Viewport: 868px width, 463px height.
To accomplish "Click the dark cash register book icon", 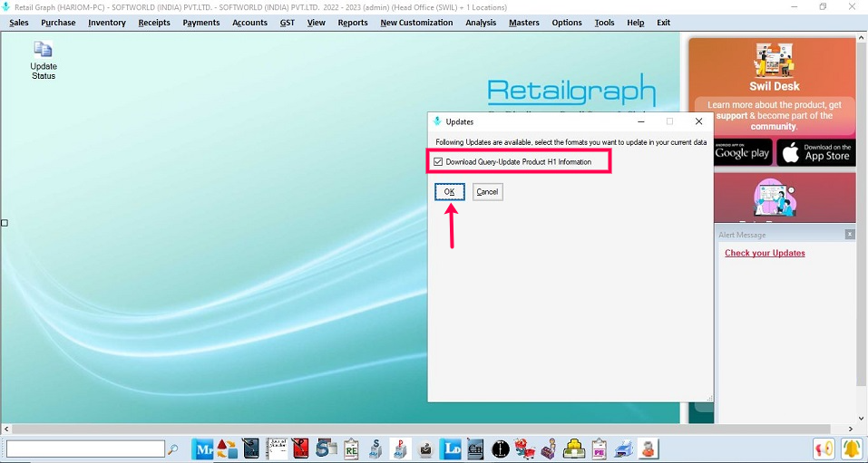I will pyautogui.click(x=475, y=449).
